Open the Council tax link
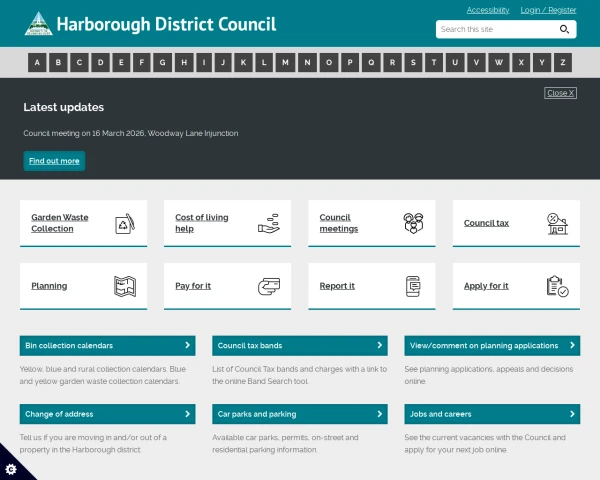Viewport: 600px width, 480px height. click(x=486, y=223)
